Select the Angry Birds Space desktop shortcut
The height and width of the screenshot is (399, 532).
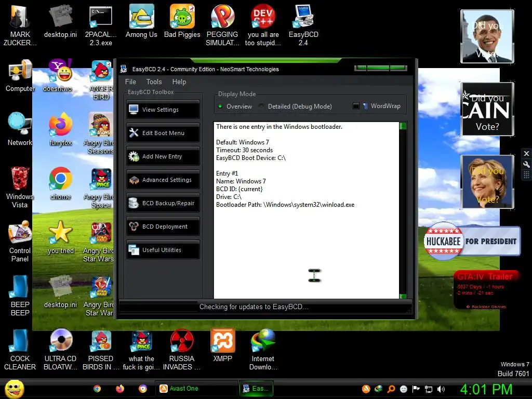99,188
